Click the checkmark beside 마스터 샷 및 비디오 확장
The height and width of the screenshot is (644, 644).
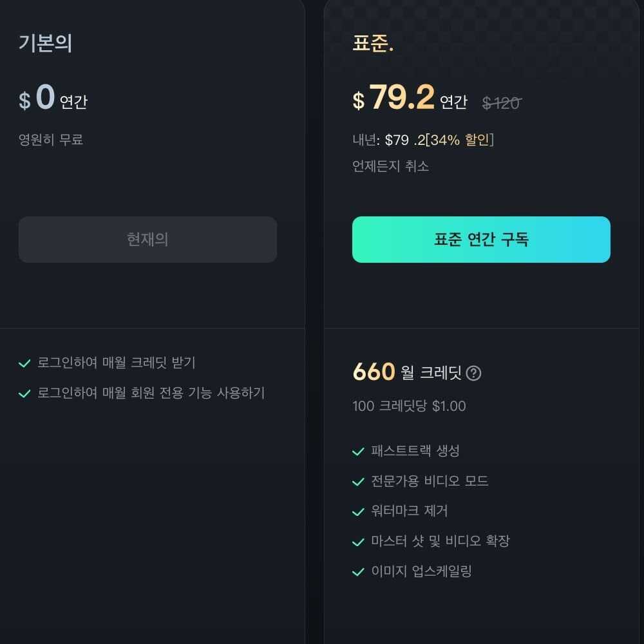pyautogui.click(x=358, y=541)
